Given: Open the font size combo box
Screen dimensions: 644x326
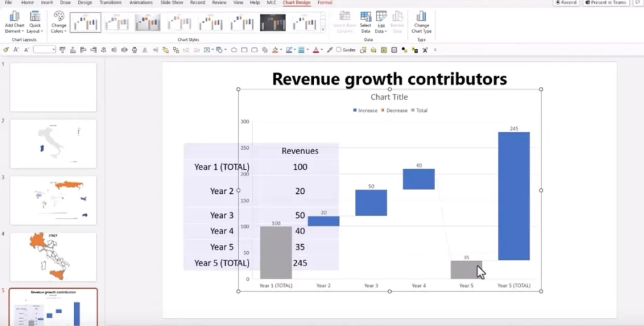Looking at the screenshot, I should 45,50.
